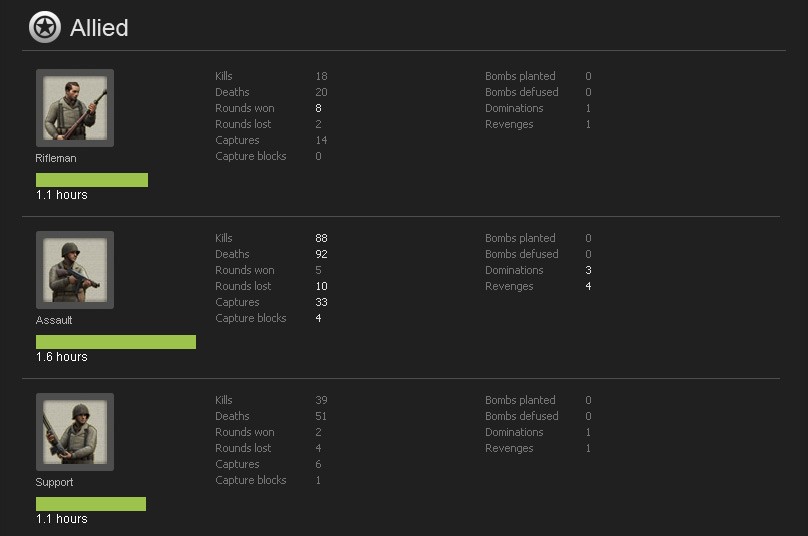Select the Rifleman class portrait

pos(75,108)
